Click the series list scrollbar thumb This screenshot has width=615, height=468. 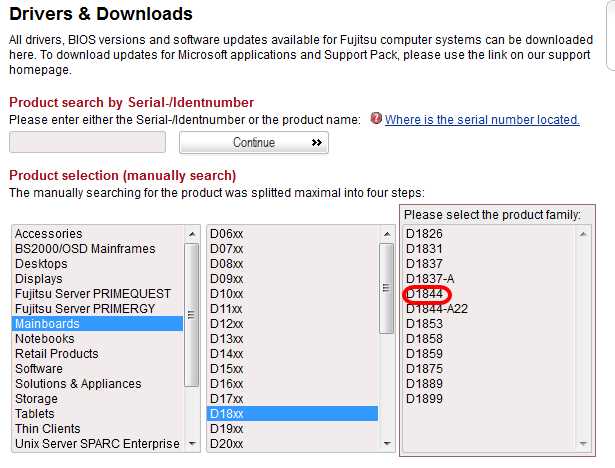click(x=386, y=288)
